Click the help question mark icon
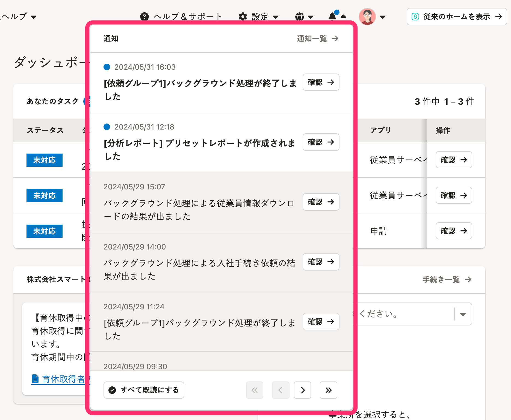Image resolution: width=511 pixels, height=420 pixels. [144, 17]
